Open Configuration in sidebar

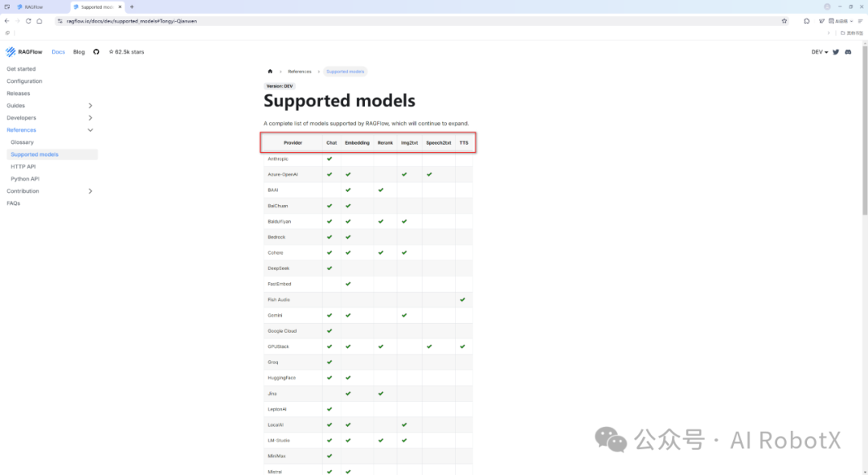[x=24, y=81]
